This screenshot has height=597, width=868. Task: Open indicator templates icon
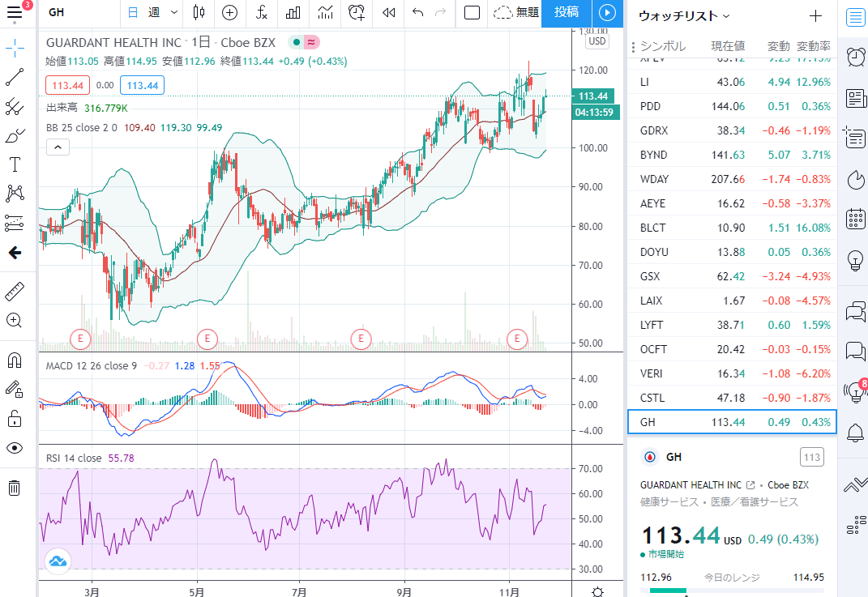(326, 12)
